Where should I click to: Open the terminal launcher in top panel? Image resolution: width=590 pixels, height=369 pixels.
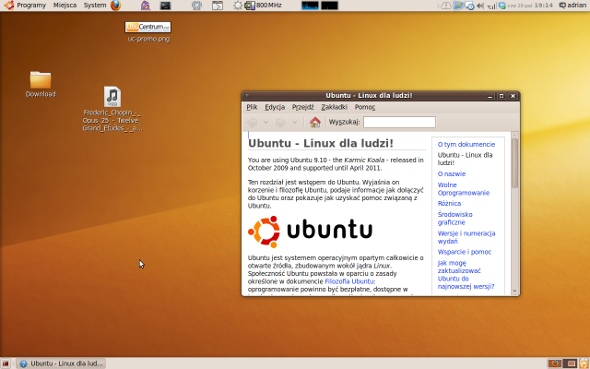click(165, 6)
